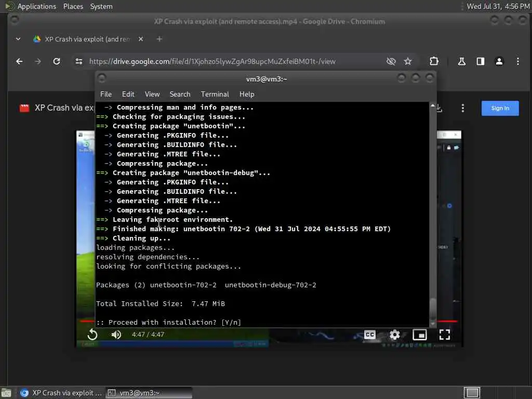The width and height of the screenshot is (532, 399).
Task: Open the System menu
Action: click(x=101, y=6)
